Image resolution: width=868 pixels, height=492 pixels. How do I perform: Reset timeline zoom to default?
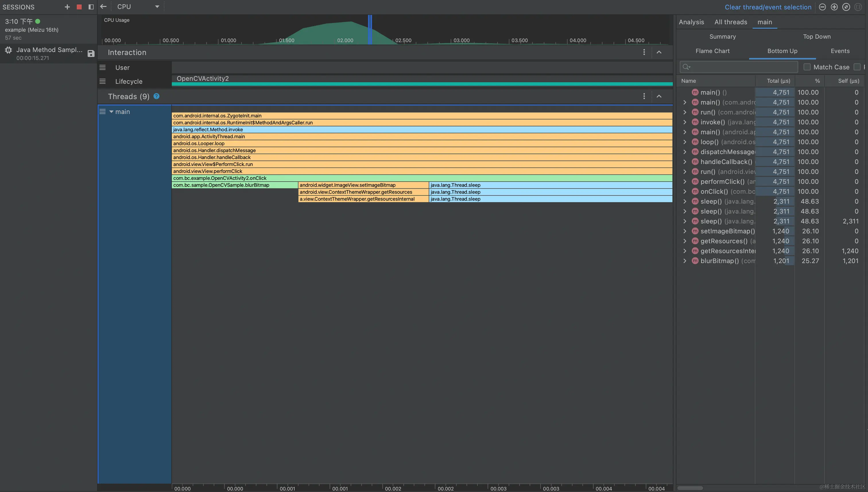click(846, 7)
